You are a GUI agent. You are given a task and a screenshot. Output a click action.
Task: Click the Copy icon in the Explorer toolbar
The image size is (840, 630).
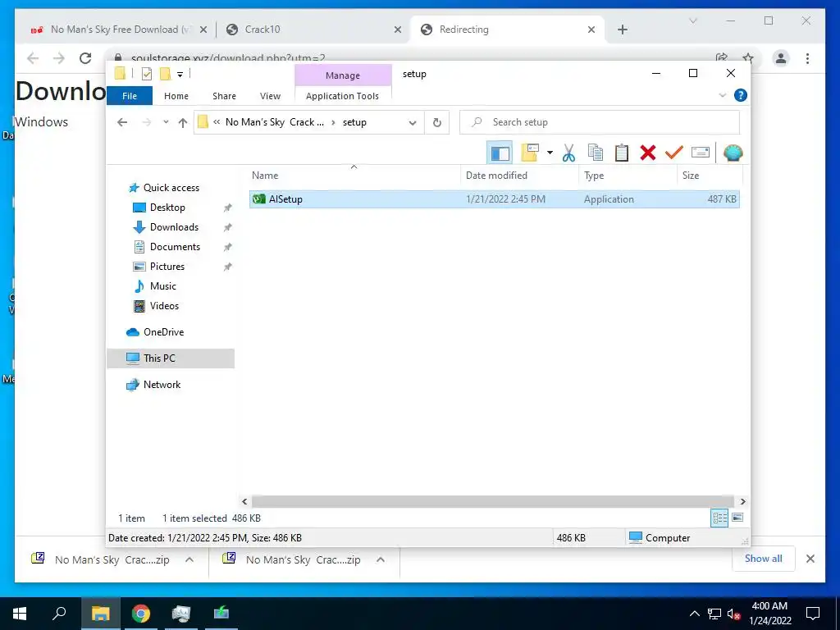coord(596,153)
